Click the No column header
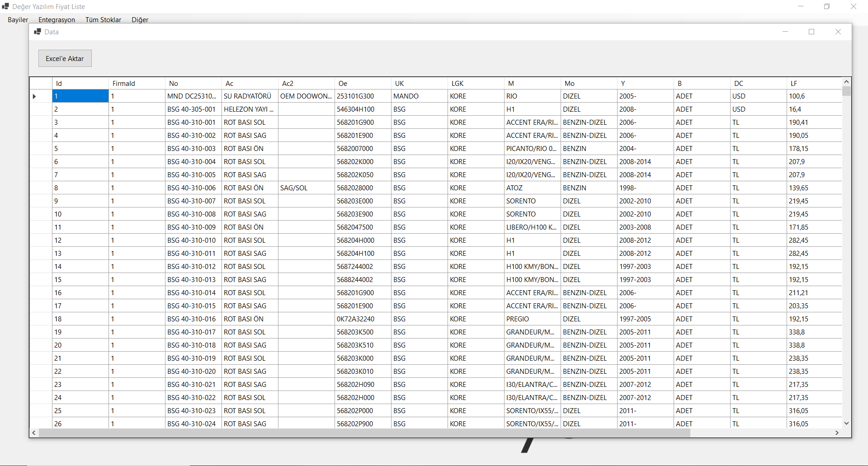Image resolution: width=868 pixels, height=466 pixels. [x=193, y=83]
